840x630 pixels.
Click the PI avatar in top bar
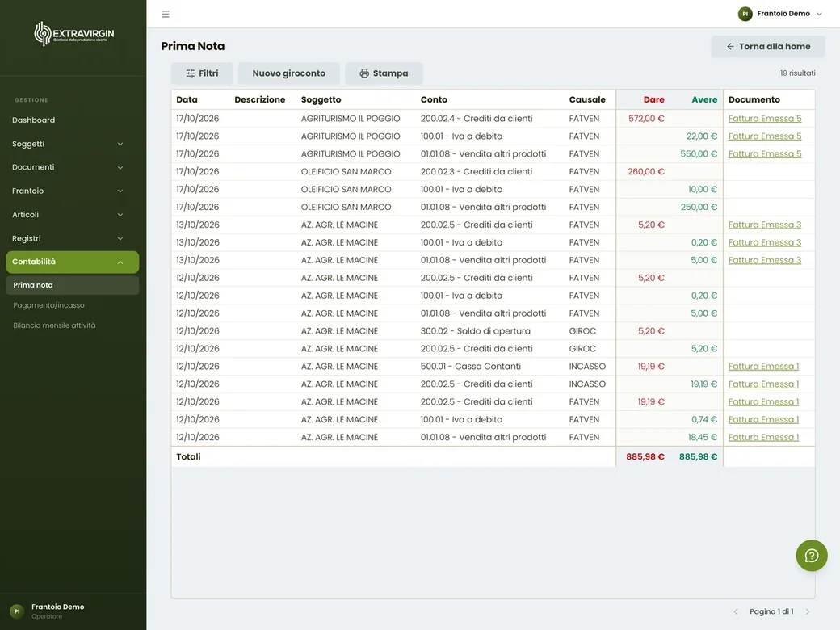tap(745, 14)
